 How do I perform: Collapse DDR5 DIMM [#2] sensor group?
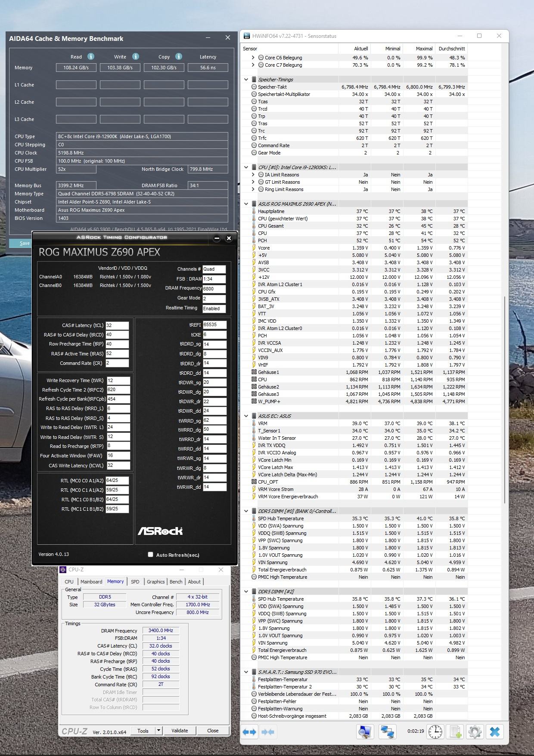coord(246,592)
